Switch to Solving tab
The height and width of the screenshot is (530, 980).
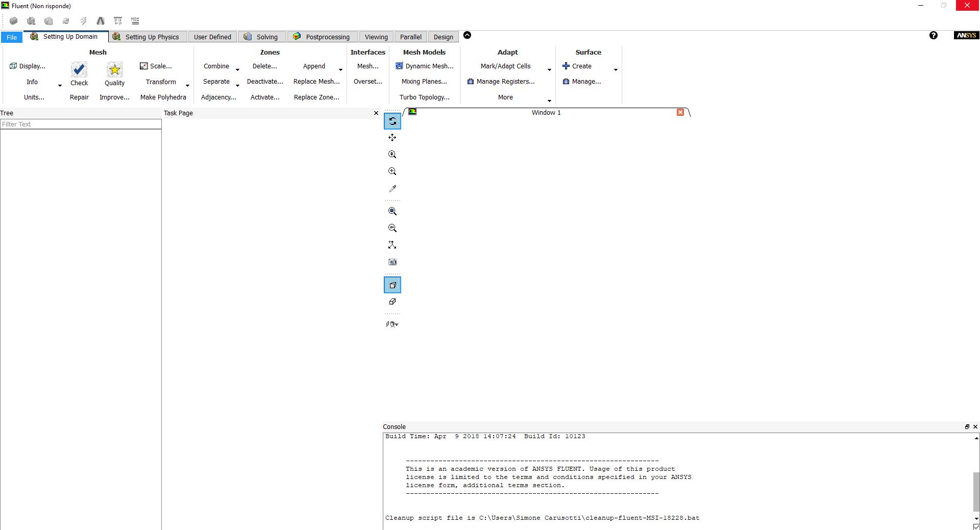point(261,37)
